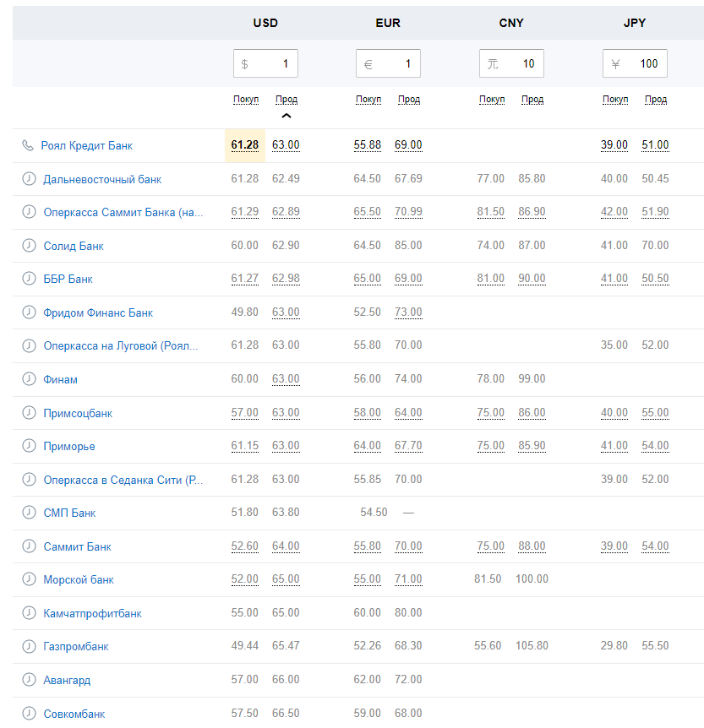Open Солид Банк link
The width and height of the screenshot is (704, 728).
(74, 246)
